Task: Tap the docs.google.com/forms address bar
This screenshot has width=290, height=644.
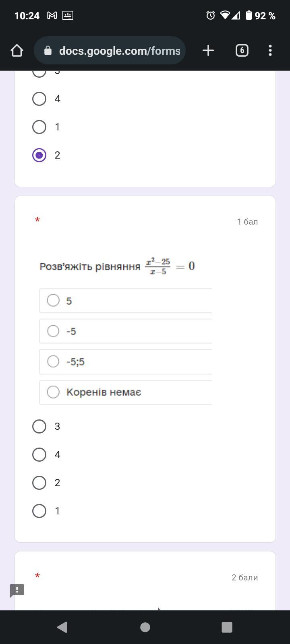Action: pos(110,50)
